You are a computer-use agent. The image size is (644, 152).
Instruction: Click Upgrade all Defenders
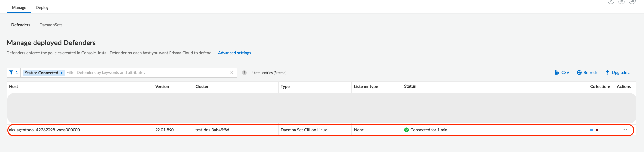619,73
